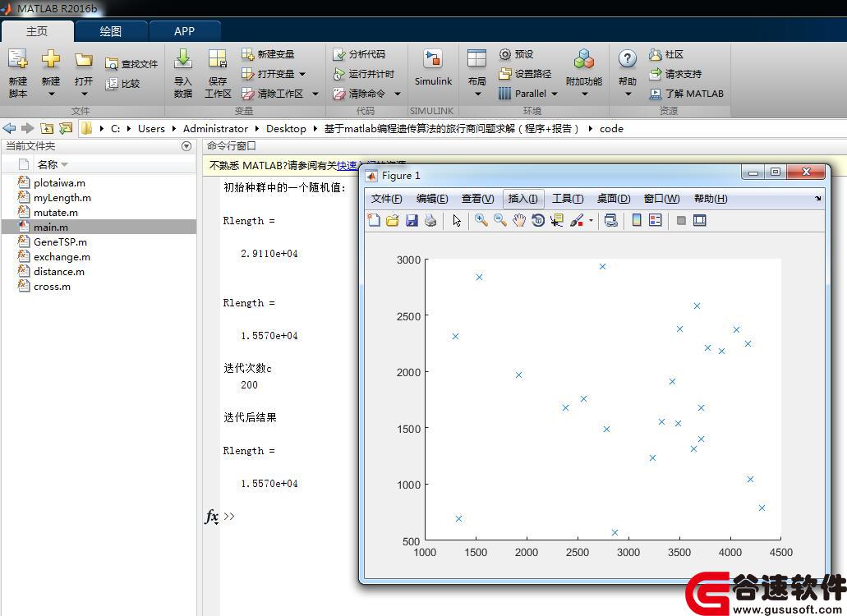This screenshot has width=847, height=616.
Task: Click the Name (名称) column header
Action: click(53, 164)
